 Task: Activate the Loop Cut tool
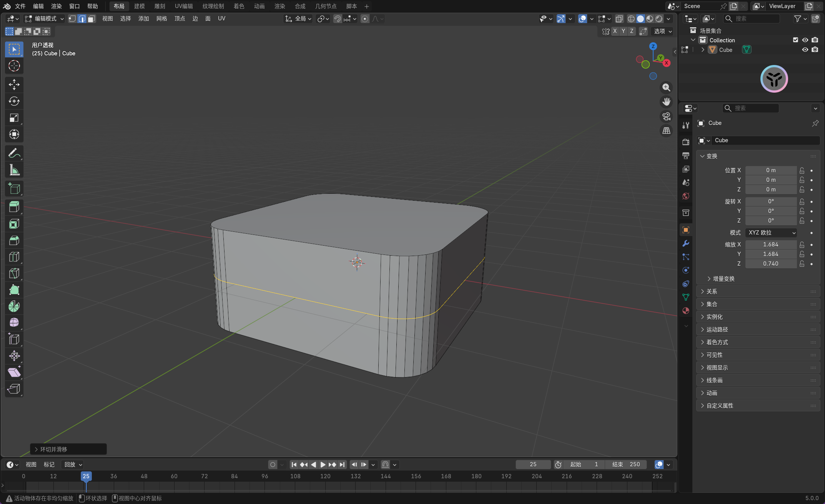click(x=14, y=257)
